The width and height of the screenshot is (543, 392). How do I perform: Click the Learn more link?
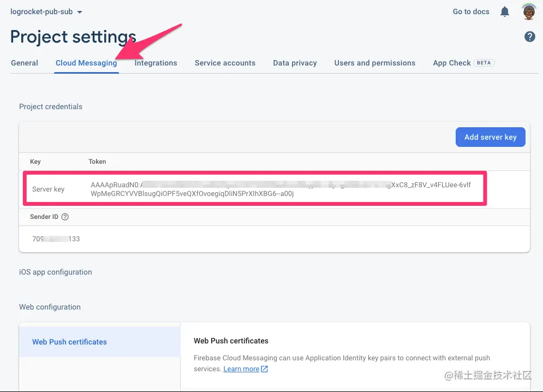point(241,369)
